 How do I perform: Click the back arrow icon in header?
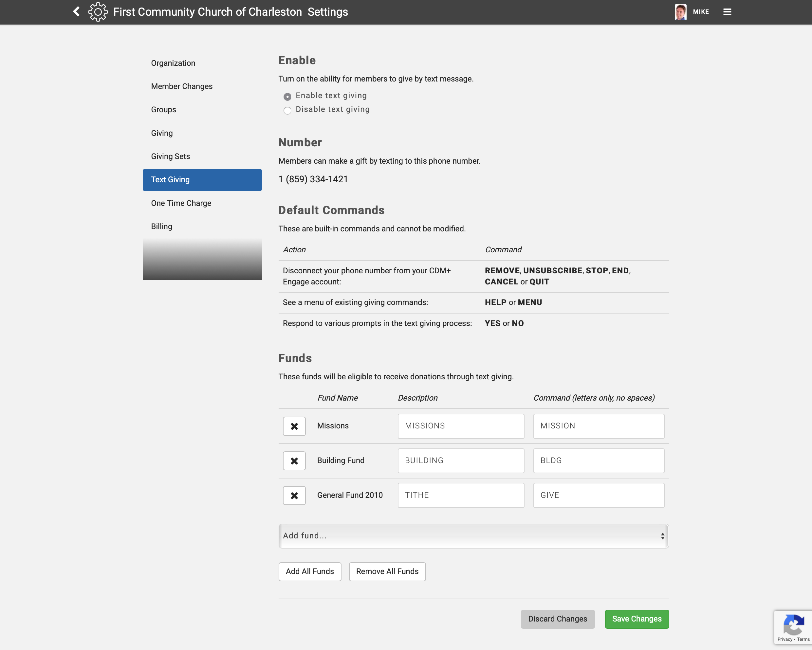click(77, 12)
